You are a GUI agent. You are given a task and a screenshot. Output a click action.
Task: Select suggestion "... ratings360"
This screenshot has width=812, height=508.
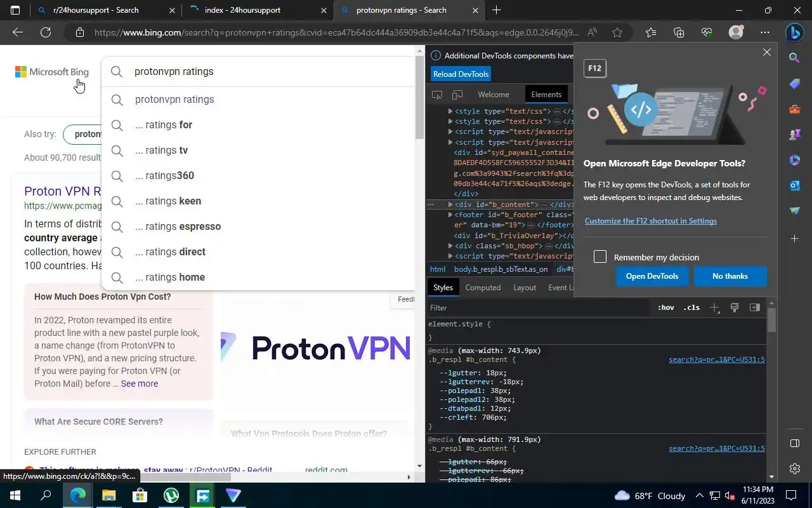pos(258,176)
